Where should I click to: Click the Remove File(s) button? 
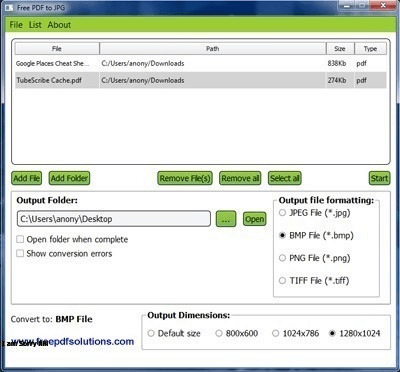185,178
